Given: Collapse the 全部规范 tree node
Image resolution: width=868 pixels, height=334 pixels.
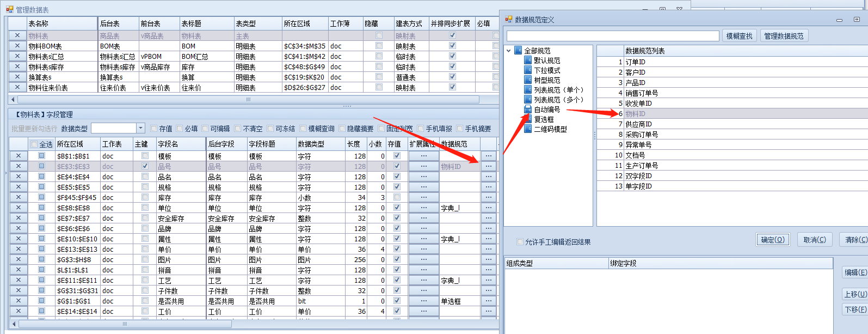Looking at the screenshot, I should tap(509, 51).
